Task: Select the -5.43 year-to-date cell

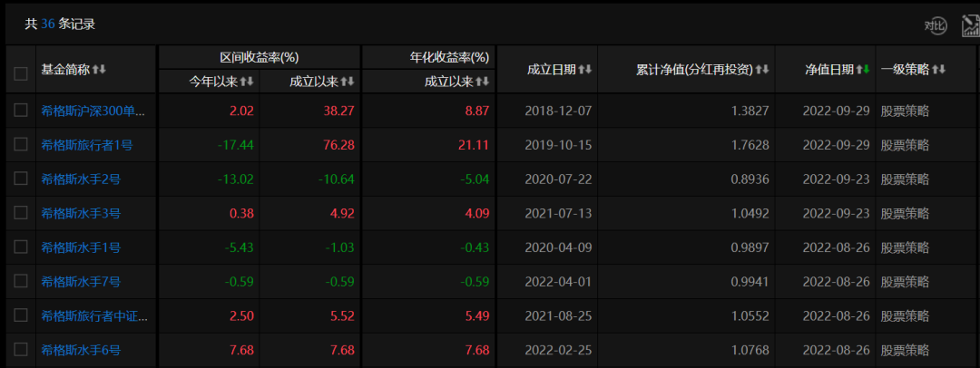Action: pyautogui.click(x=240, y=248)
